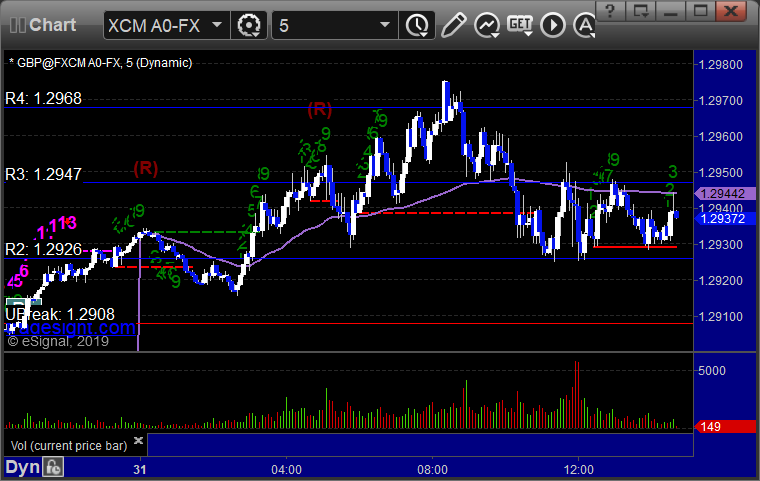Viewport: 760px width, 481px height.
Task: Start bar replay with play icon
Action: tap(553, 25)
